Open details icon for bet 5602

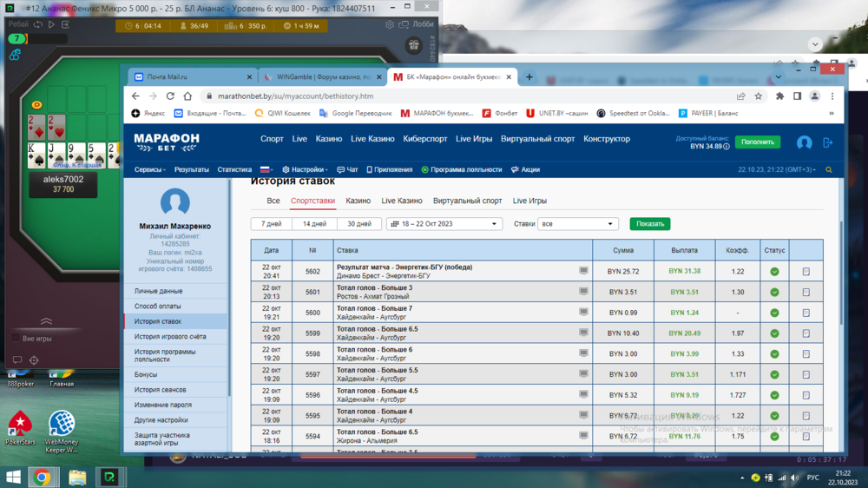tap(806, 272)
